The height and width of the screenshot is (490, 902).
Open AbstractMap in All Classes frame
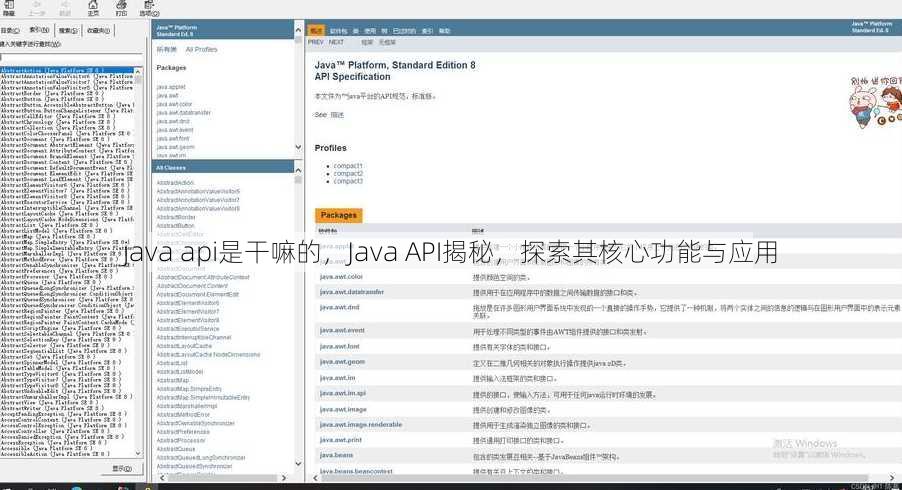pyautogui.click(x=173, y=381)
